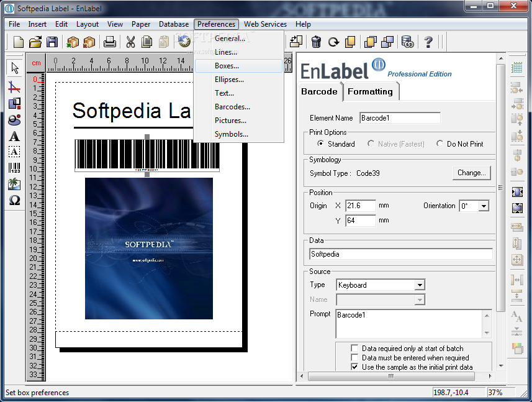Click the database link icon in the toolbar
This screenshot has height=402, width=532.
pos(407,42)
